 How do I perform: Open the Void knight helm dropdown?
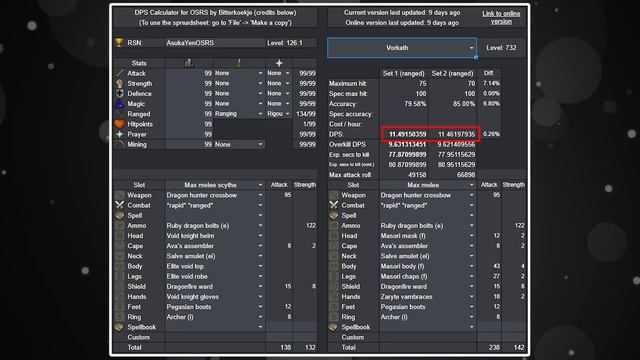[x=215, y=236]
